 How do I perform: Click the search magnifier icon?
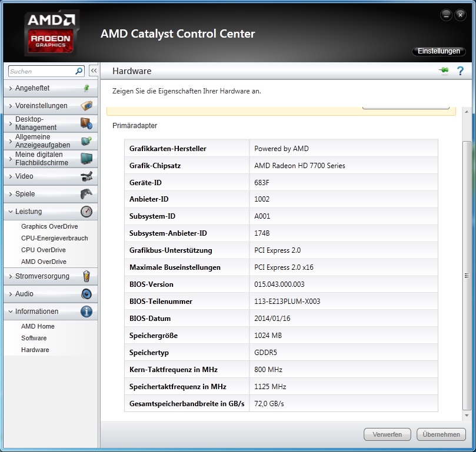pos(79,71)
